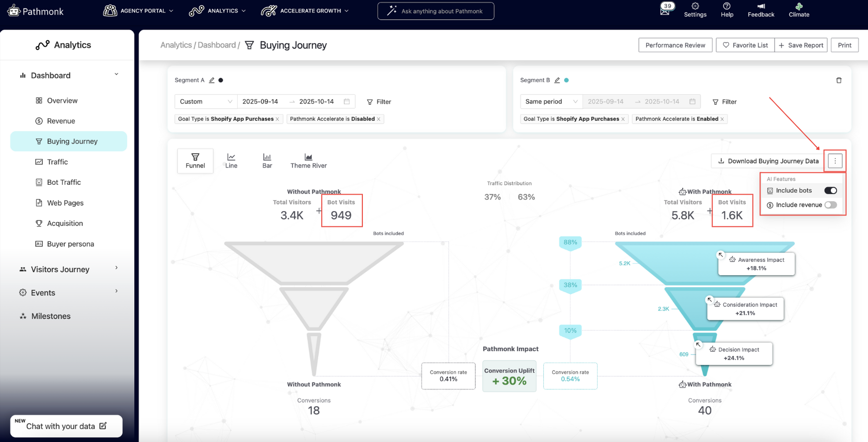
Task: Toggle the Include bots switch
Action: pos(830,191)
